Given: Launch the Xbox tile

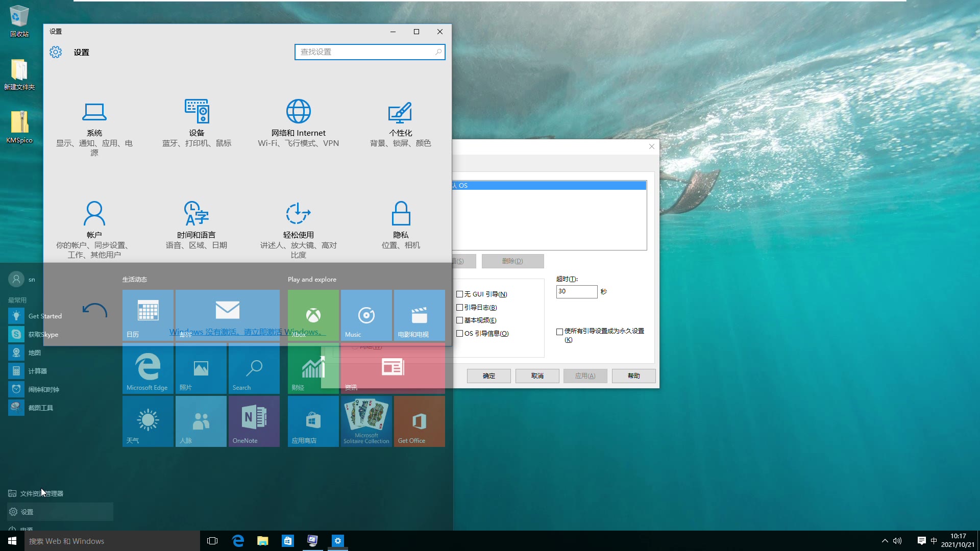Looking at the screenshot, I should [313, 315].
